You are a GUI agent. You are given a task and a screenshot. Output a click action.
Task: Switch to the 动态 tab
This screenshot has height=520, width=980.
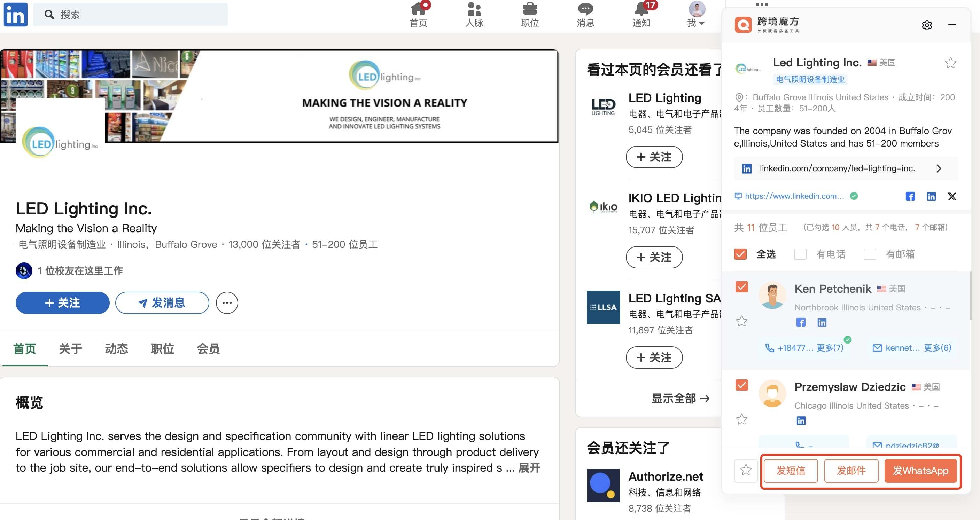(x=116, y=348)
